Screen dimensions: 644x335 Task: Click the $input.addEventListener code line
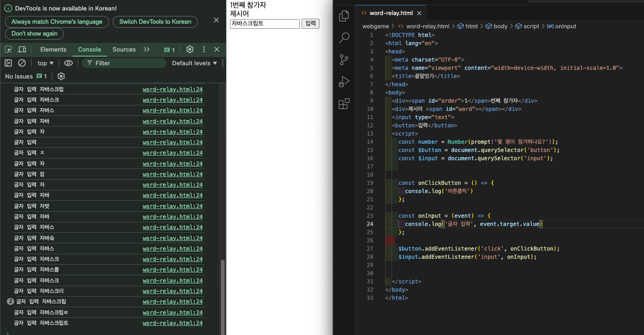(467, 256)
